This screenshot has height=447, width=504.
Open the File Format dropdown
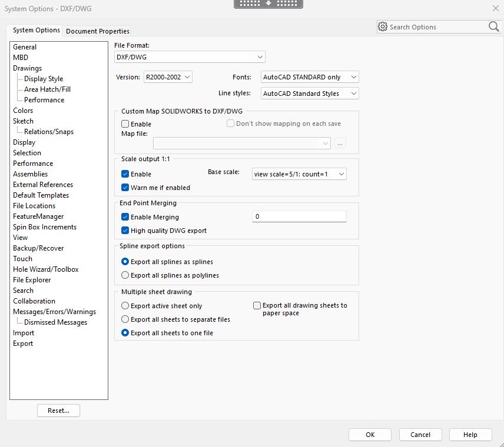coord(190,57)
